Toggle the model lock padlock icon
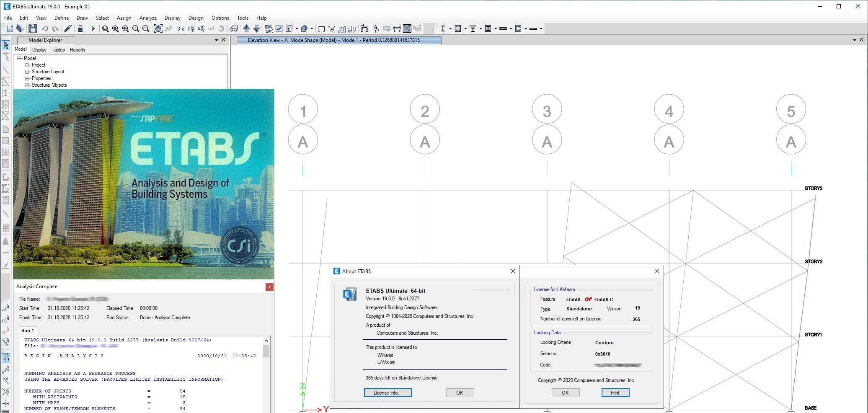 click(x=80, y=28)
